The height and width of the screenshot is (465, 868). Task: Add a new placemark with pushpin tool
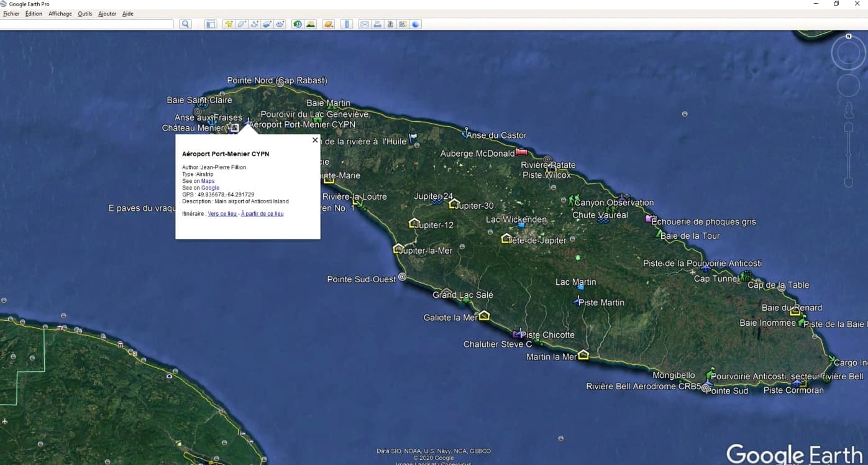pyautogui.click(x=229, y=24)
